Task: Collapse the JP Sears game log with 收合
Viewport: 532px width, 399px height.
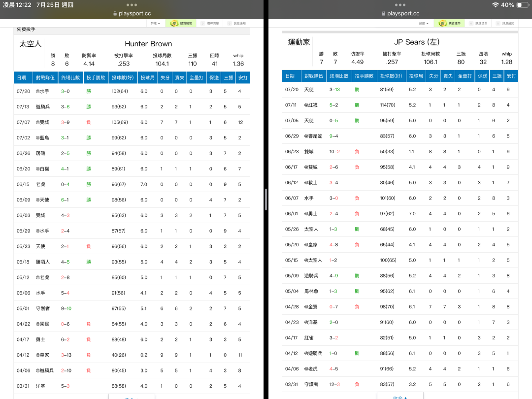Action: (x=400, y=397)
